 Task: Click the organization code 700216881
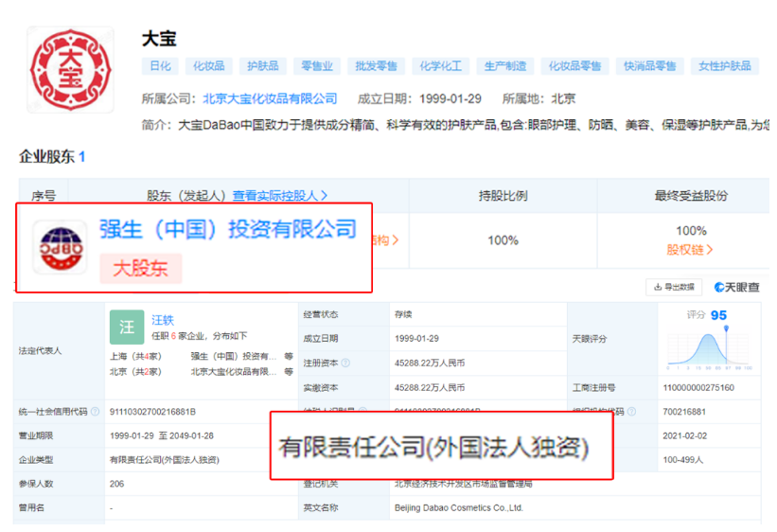pos(684,412)
